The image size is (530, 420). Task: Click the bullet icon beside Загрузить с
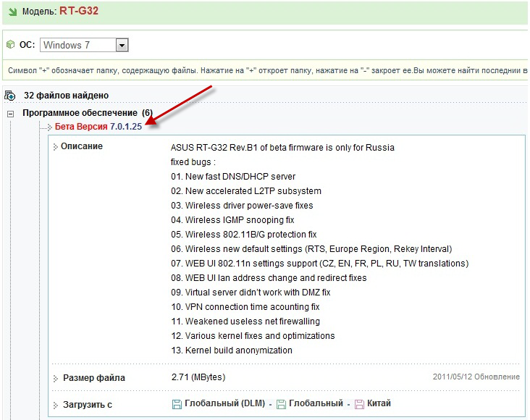[x=56, y=405]
